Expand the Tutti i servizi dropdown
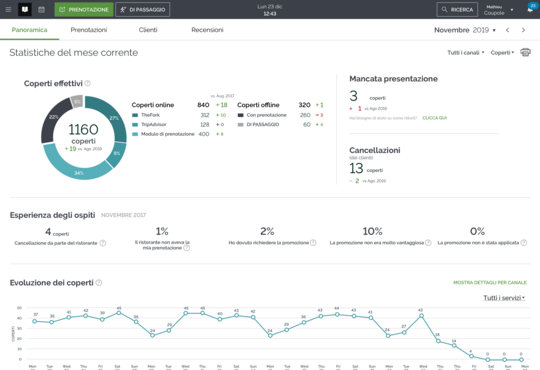 click(x=504, y=298)
